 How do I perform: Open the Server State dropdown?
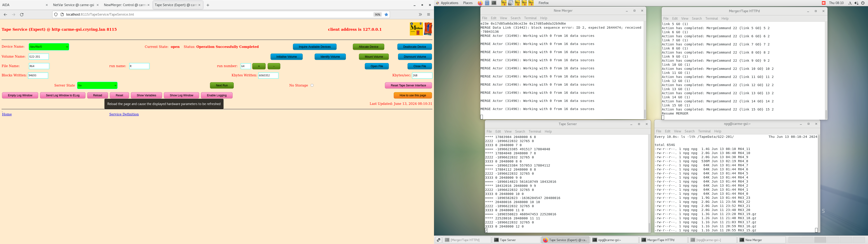point(97,86)
